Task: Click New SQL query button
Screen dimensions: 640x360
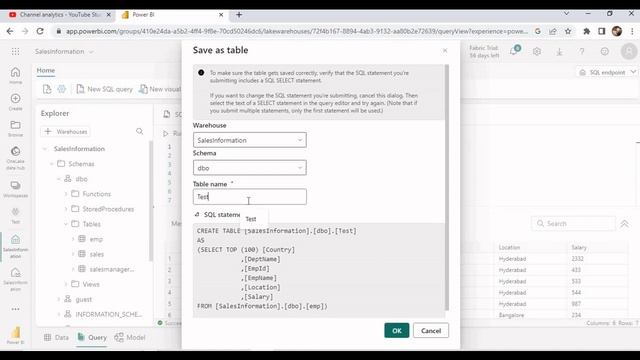Action: (x=104, y=89)
